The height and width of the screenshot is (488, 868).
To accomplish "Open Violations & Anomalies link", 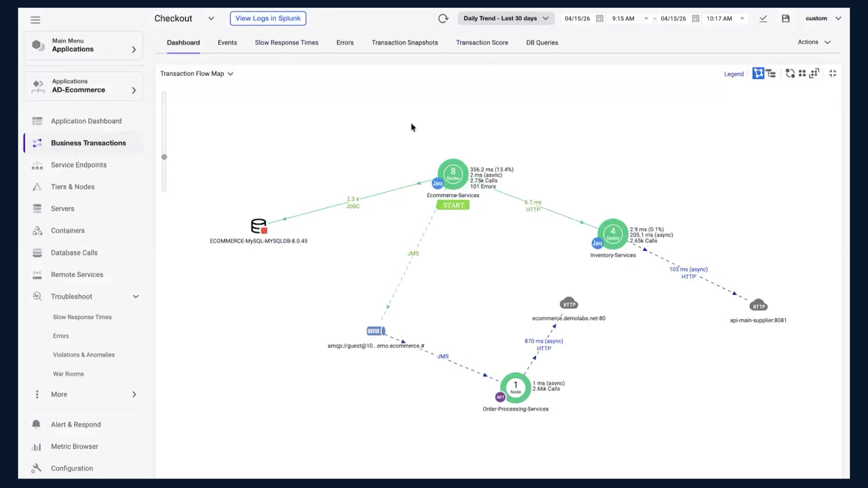I will [x=84, y=355].
